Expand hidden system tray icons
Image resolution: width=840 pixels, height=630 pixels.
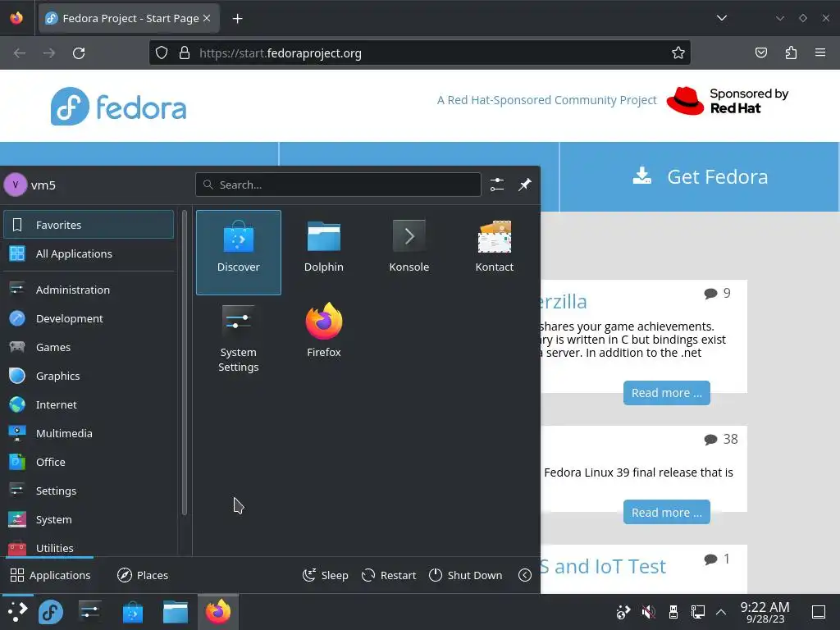[x=721, y=611]
